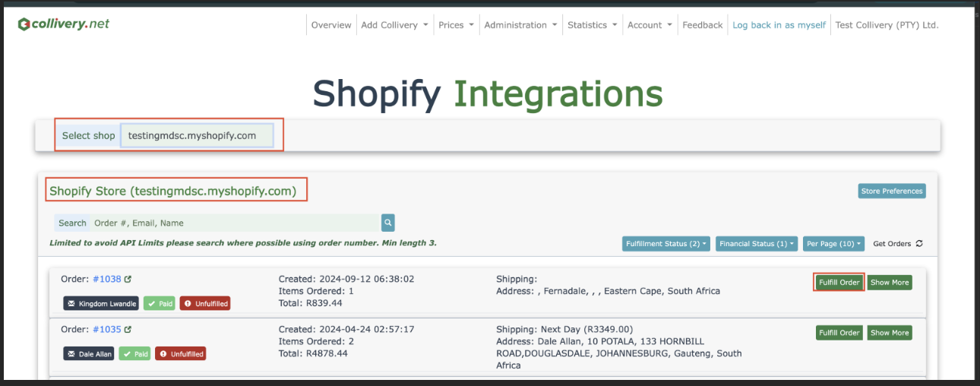Expand the Fulfillment Status (2) filter
This screenshot has width=980, height=386.
coord(666,244)
